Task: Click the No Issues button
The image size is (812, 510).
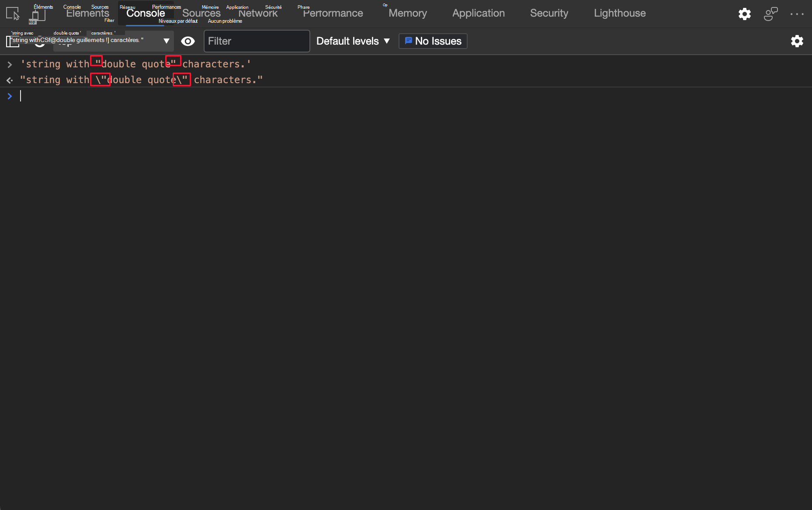Action: (x=433, y=41)
